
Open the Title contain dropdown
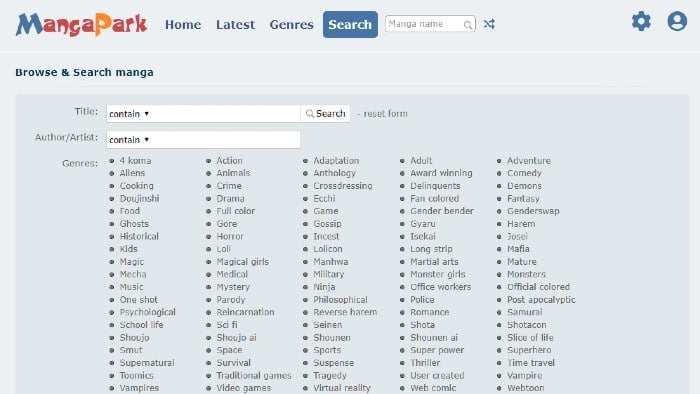pos(129,114)
